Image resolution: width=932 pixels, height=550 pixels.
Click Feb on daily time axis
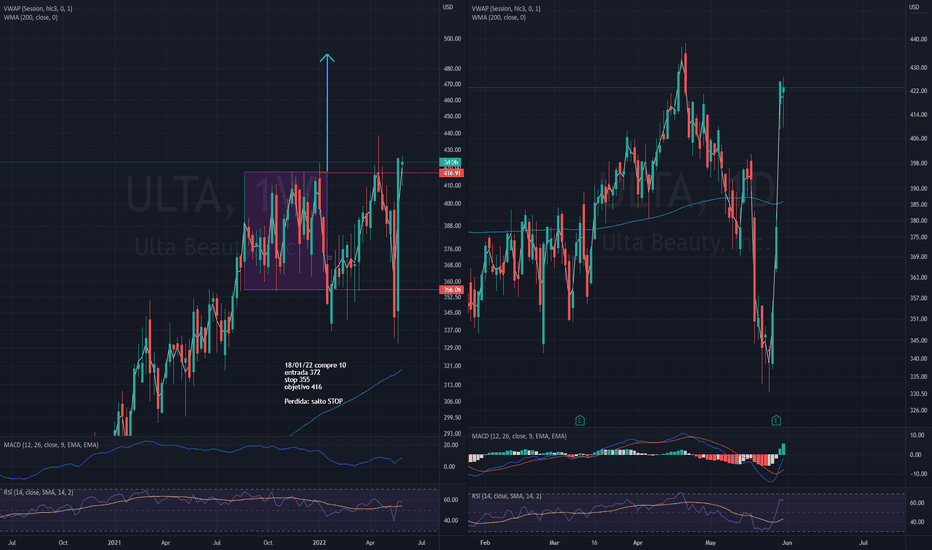[485, 542]
